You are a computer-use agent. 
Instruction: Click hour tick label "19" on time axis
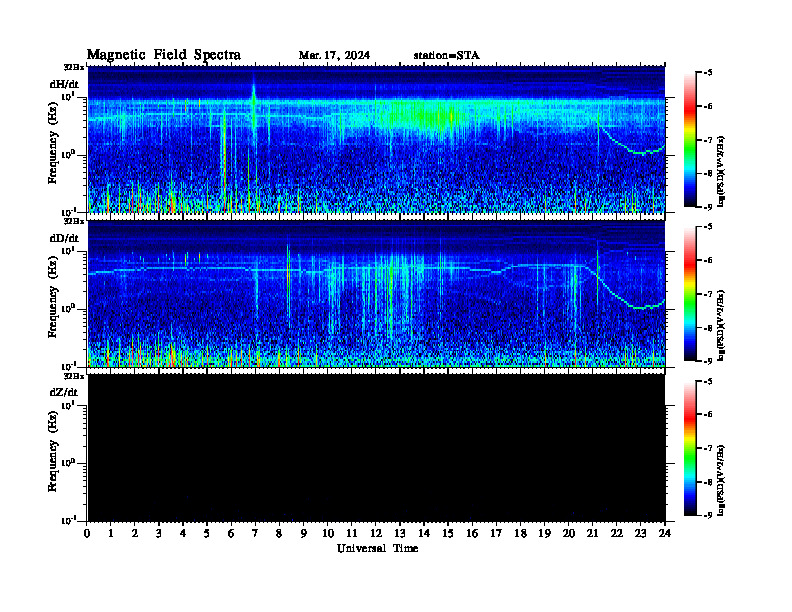click(x=544, y=533)
